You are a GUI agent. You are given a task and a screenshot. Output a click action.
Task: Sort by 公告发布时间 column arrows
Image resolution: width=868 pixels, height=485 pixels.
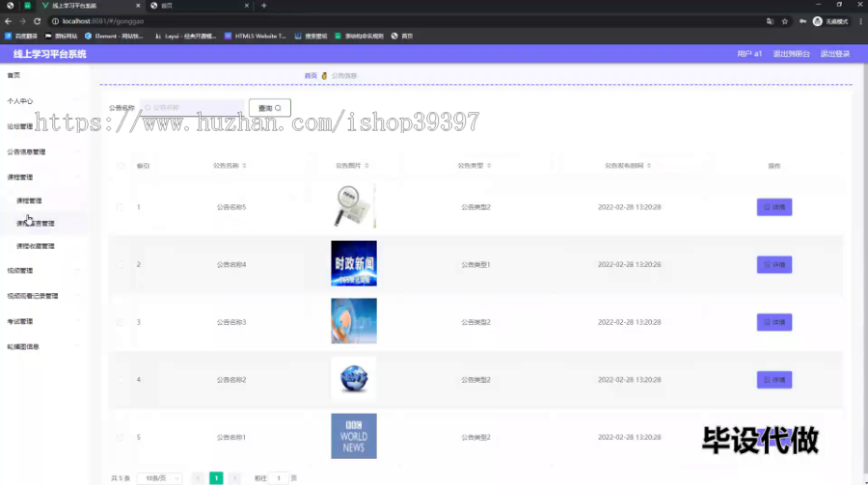click(x=649, y=166)
